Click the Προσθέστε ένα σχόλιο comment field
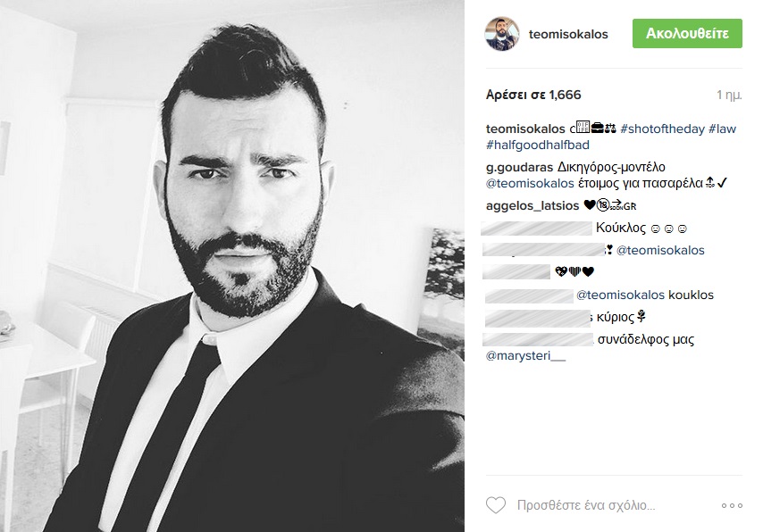The height and width of the screenshot is (532, 763). point(586,506)
